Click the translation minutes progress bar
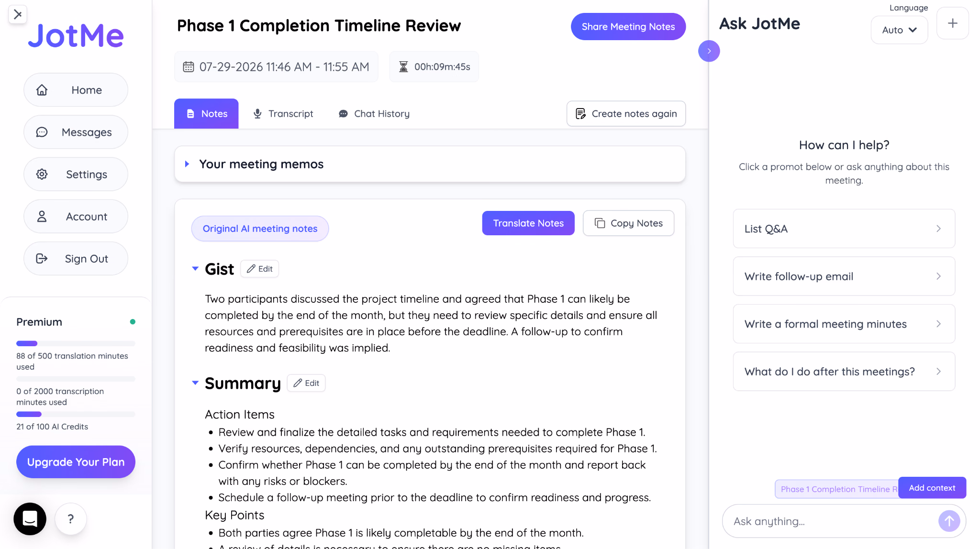The width and height of the screenshot is (980, 549). [76, 343]
